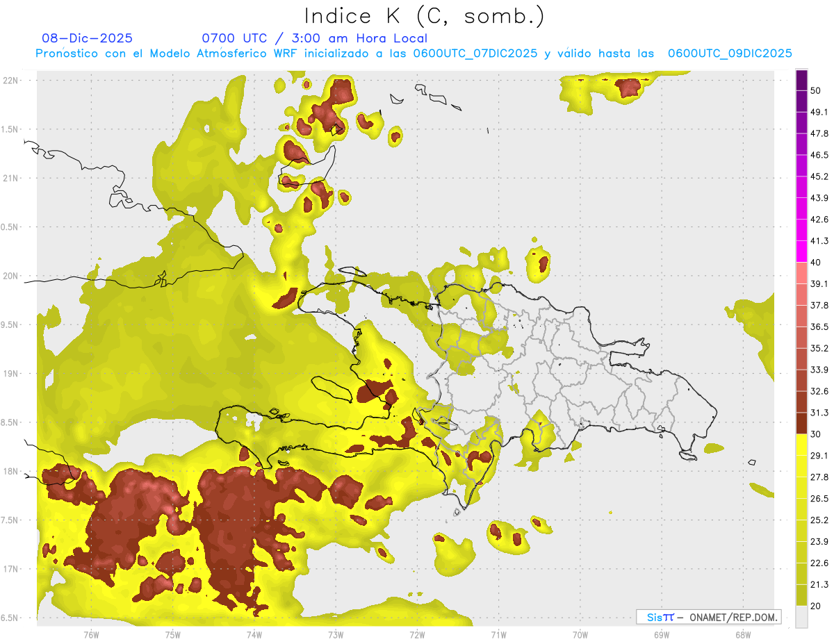Click the "71W" longitude label

point(498,635)
